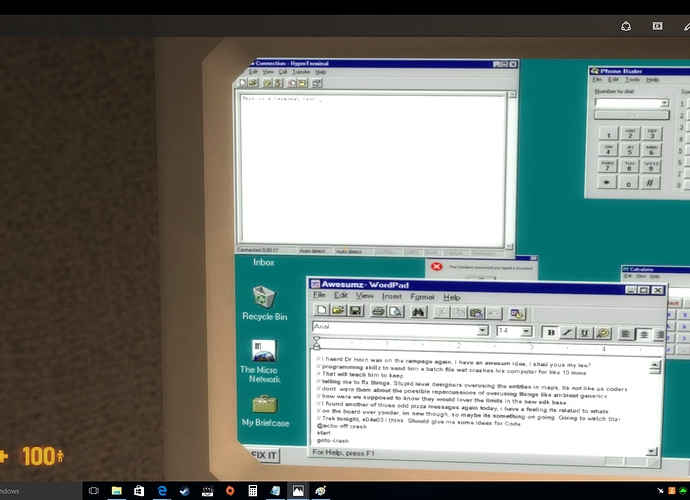
Task: Open the Format menu in WordPad
Action: (x=422, y=297)
